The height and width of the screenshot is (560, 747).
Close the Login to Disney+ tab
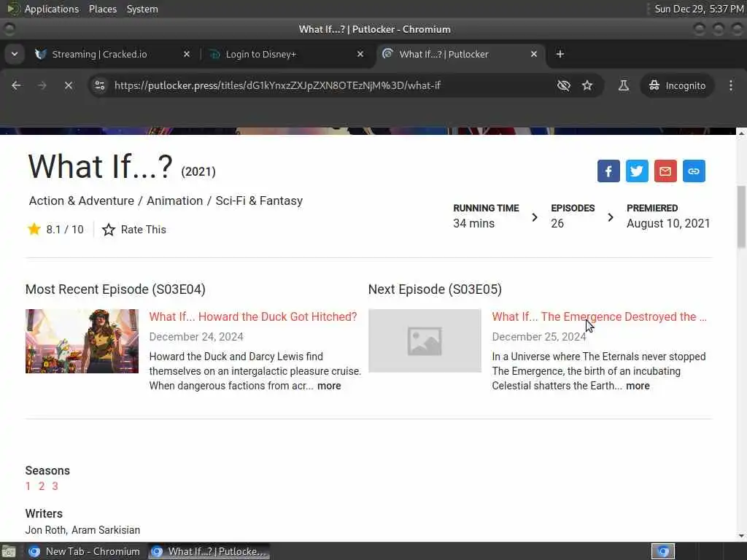(x=360, y=54)
